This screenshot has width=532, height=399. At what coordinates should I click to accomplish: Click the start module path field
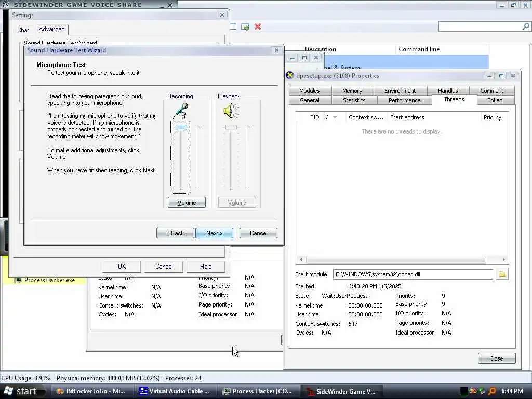tap(413, 274)
